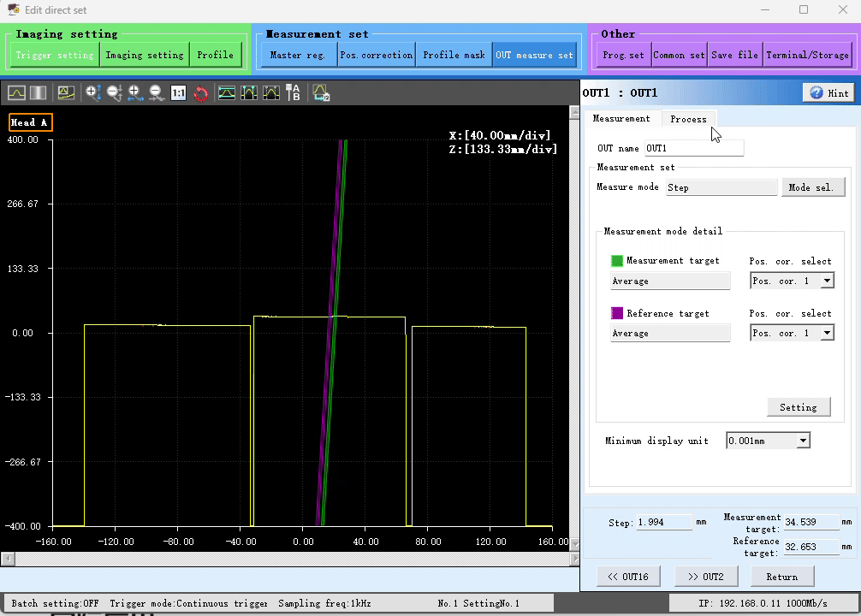Click the Mode sel. button
The image size is (861, 616).
tap(813, 187)
